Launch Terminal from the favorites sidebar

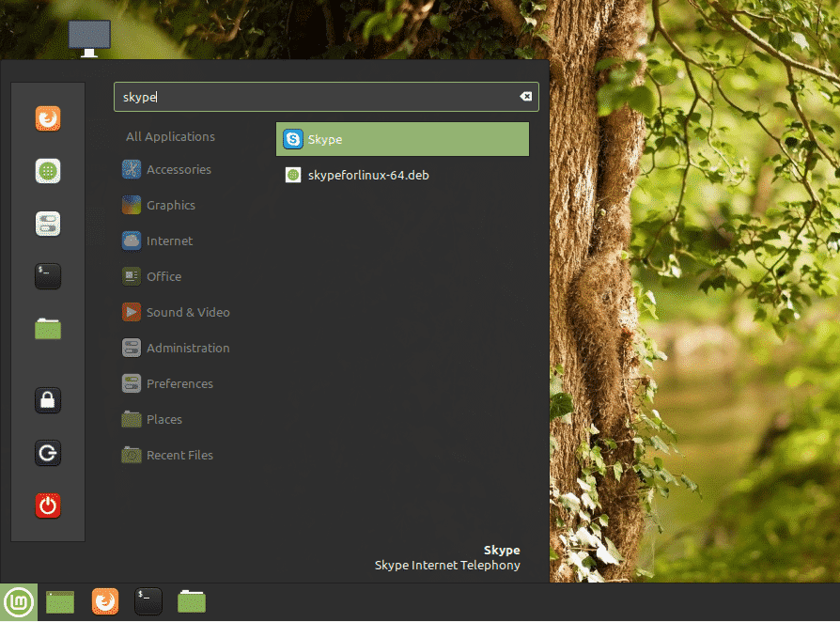point(48,276)
